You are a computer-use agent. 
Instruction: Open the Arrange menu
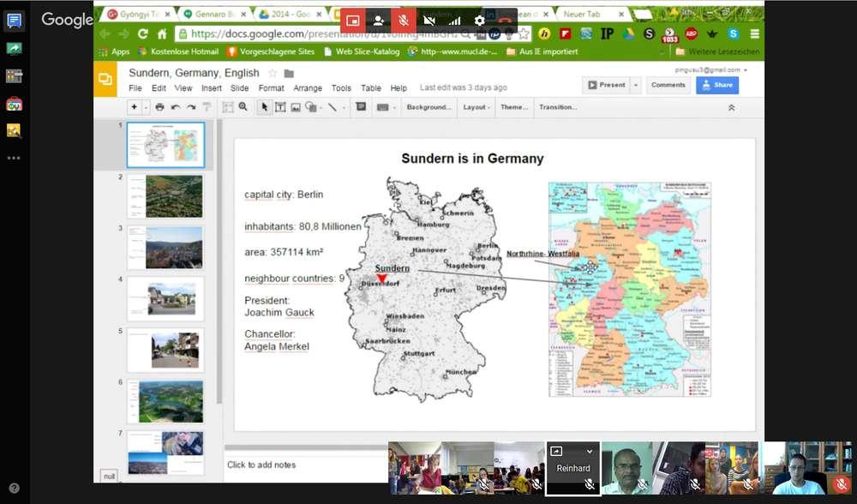coord(308,88)
